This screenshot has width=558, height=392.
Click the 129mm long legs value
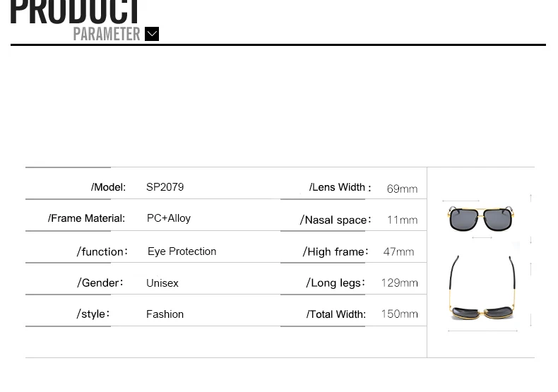[x=399, y=283]
